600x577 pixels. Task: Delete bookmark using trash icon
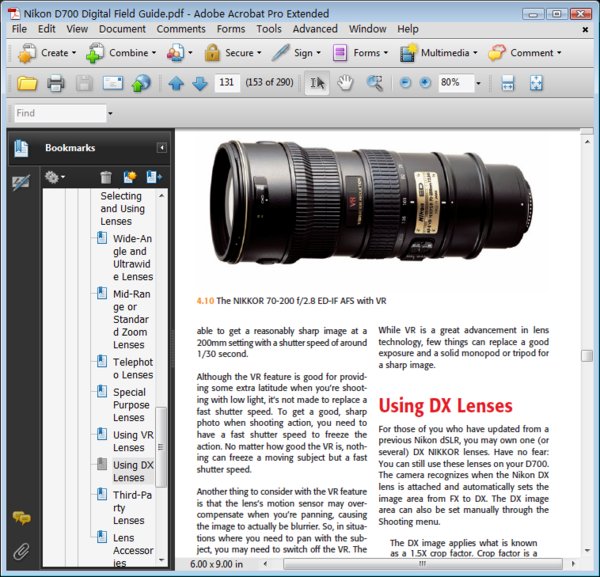pyautogui.click(x=106, y=177)
